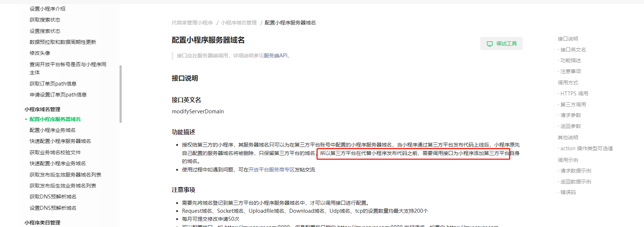The image size is (644, 227).
Task: Go to 代商家管理小程序 breadcrumb
Action: [x=192, y=23]
